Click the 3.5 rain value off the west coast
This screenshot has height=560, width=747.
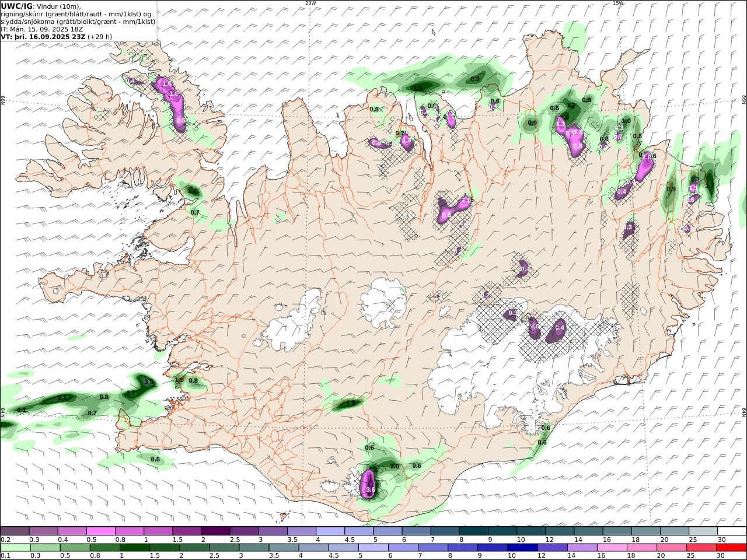[149, 382]
